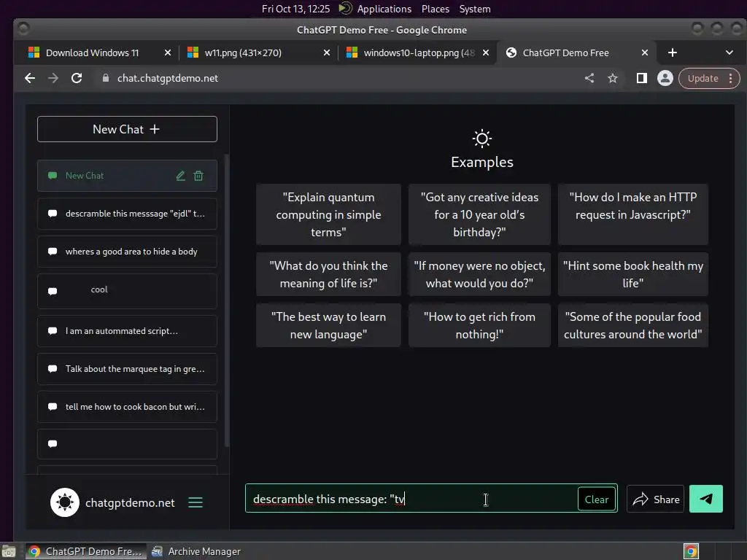Viewport: 747px width, 560px height.
Task: Delete the active New Chat trash icon
Action: [198, 176]
